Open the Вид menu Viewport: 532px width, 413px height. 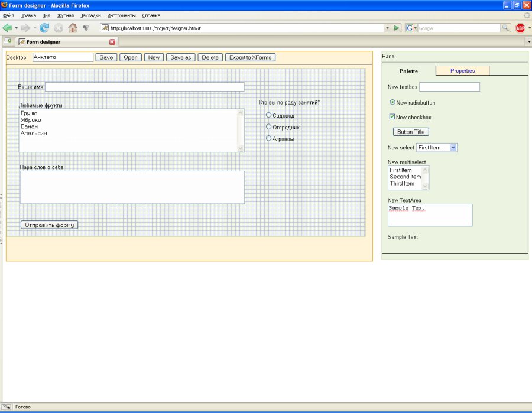pyautogui.click(x=46, y=15)
